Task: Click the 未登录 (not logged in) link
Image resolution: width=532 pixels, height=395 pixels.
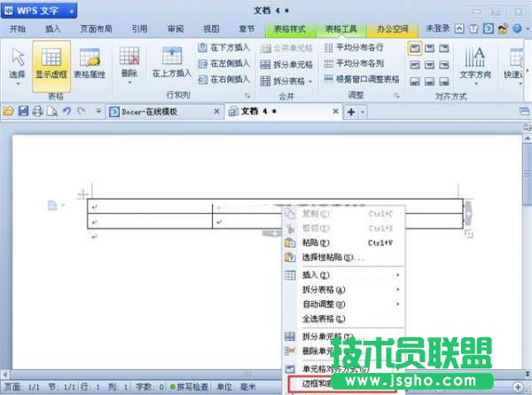Action: (438, 28)
